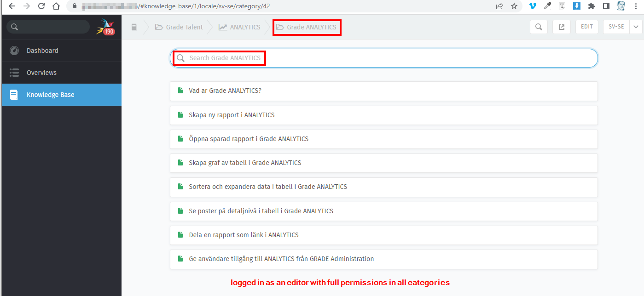Open Chrome three-dot menu
Screen dimensions: 644x296
tap(636, 6)
